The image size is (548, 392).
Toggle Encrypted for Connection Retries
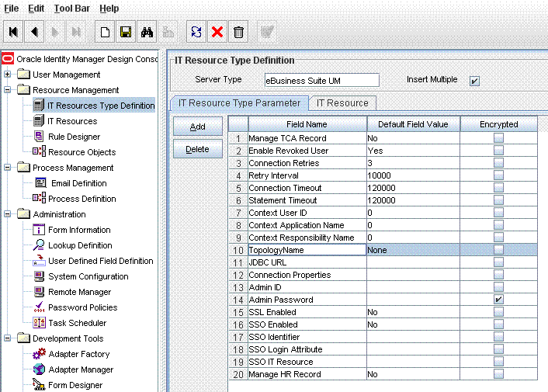click(x=499, y=163)
